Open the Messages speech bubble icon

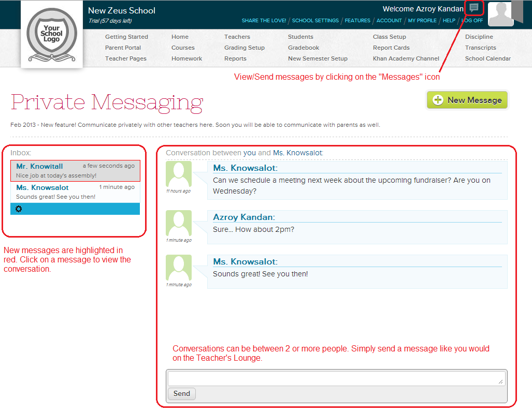click(x=473, y=8)
